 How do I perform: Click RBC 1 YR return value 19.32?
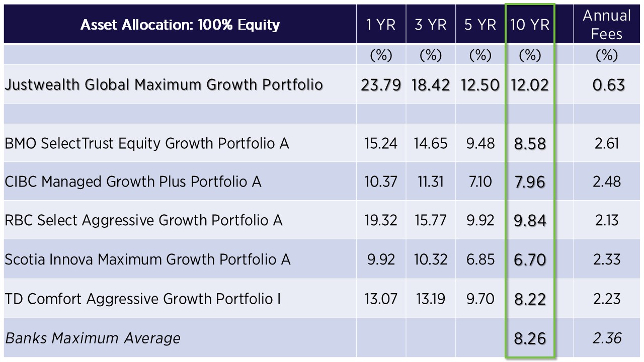[x=381, y=220]
